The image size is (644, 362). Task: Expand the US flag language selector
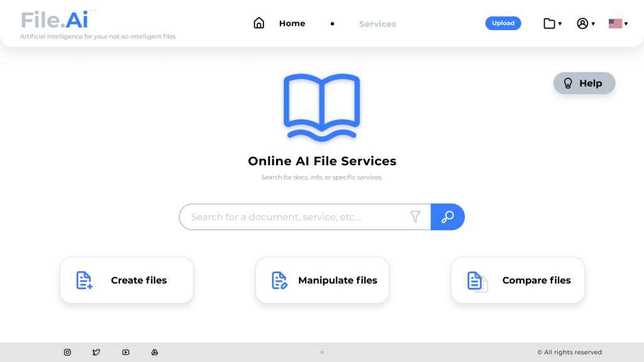(618, 24)
